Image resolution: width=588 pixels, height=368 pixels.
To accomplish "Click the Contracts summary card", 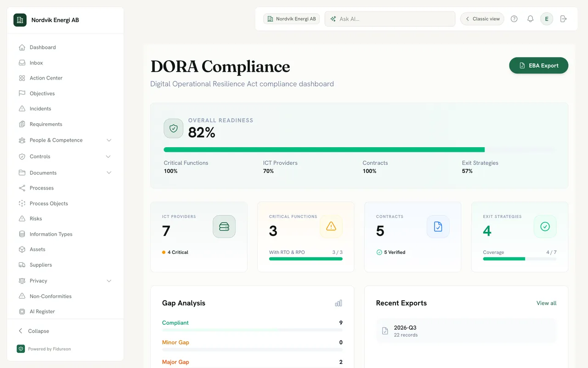I will tap(413, 237).
